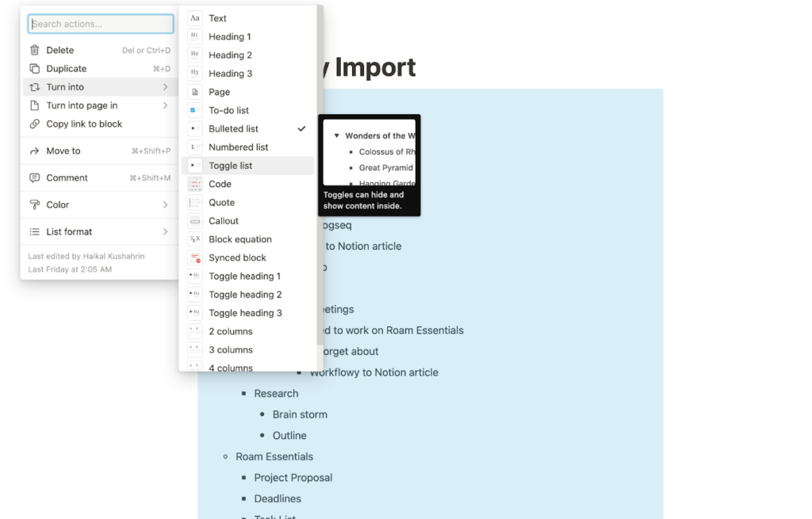Image resolution: width=812 pixels, height=519 pixels.
Task: Click the Outline bullet text
Action: click(289, 436)
